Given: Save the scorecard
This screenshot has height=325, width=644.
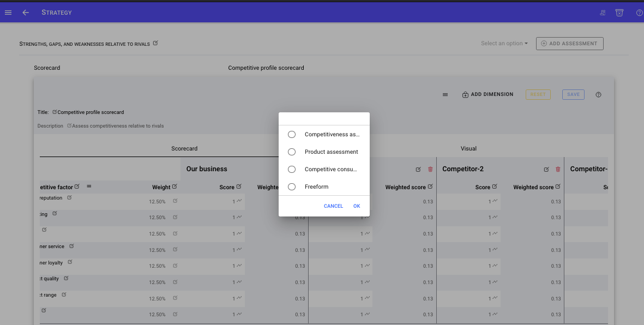Looking at the screenshot, I should pyautogui.click(x=573, y=94).
